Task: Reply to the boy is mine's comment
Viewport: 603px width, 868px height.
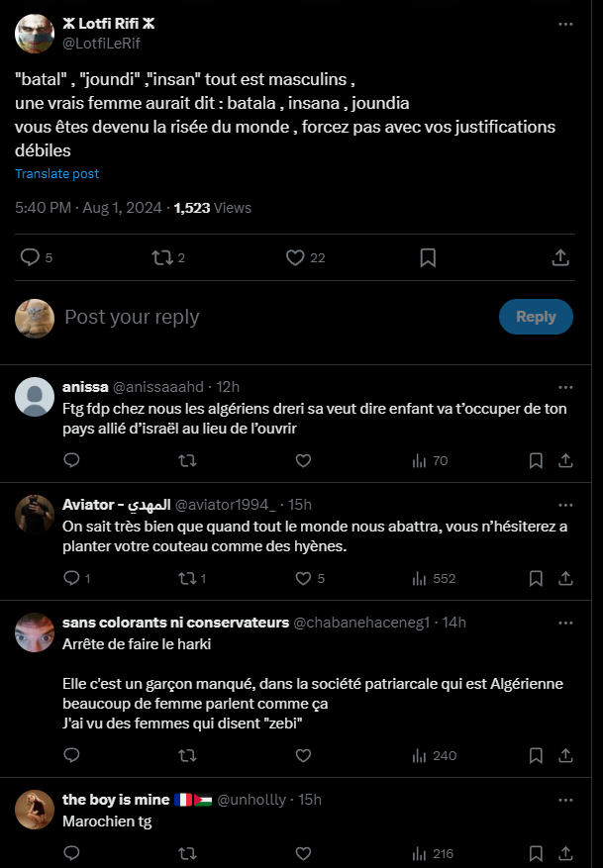Action: [x=71, y=853]
